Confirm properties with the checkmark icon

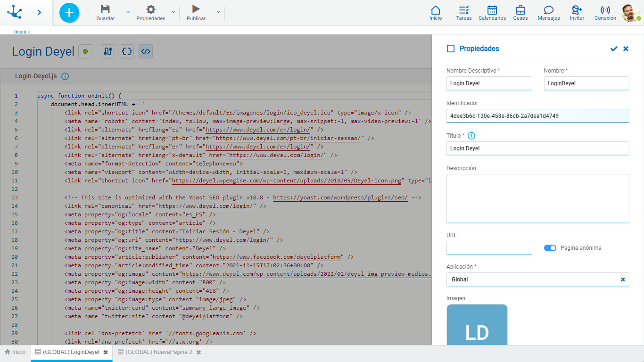[614, 49]
